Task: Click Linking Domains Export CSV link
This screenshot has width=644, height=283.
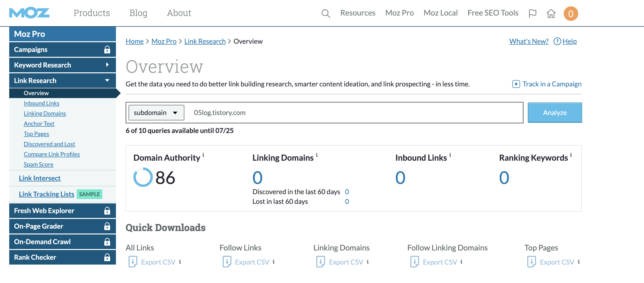Action: tap(346, 262)
